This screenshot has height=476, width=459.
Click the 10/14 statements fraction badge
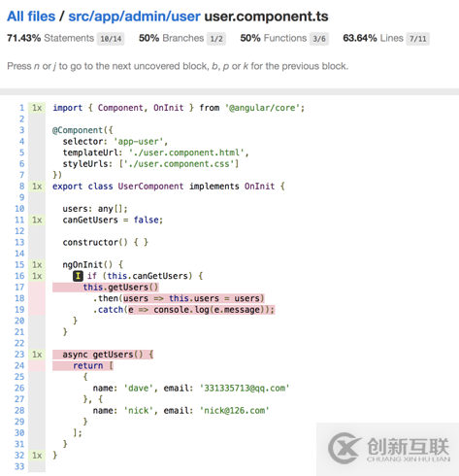point(111,39)
